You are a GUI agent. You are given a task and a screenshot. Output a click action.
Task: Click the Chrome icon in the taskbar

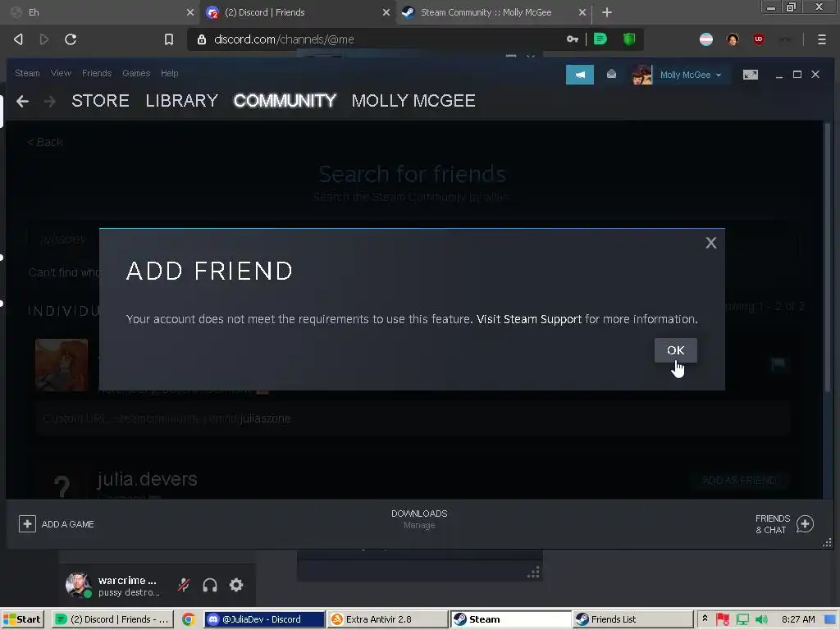pos(189,619)
